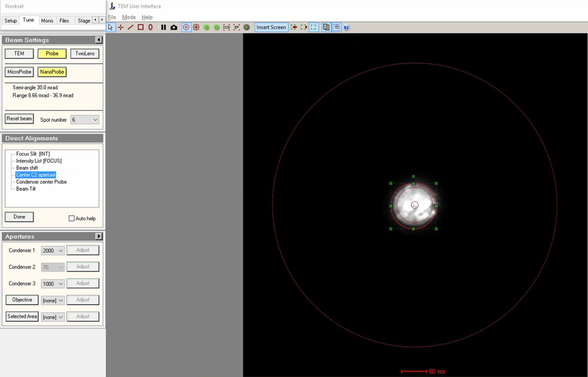This screenshot has width=588, height=377.
Task: Click the EF energy filter icon
Action: coord(237,27)
